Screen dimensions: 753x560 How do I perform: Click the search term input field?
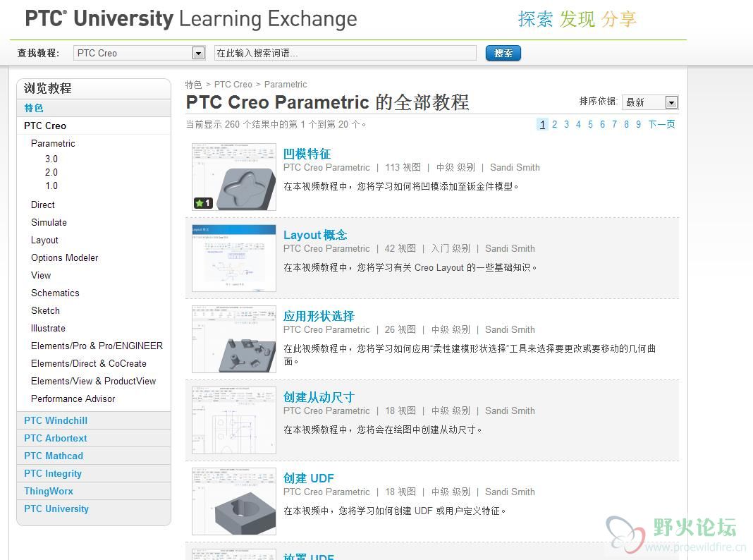pos(345,53)
